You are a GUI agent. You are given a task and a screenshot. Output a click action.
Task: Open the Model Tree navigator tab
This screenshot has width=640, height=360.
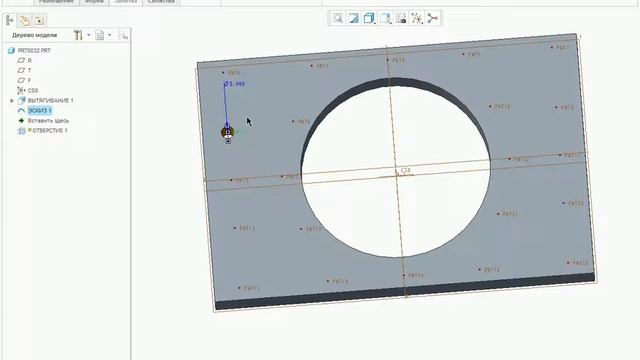(10, 20)
